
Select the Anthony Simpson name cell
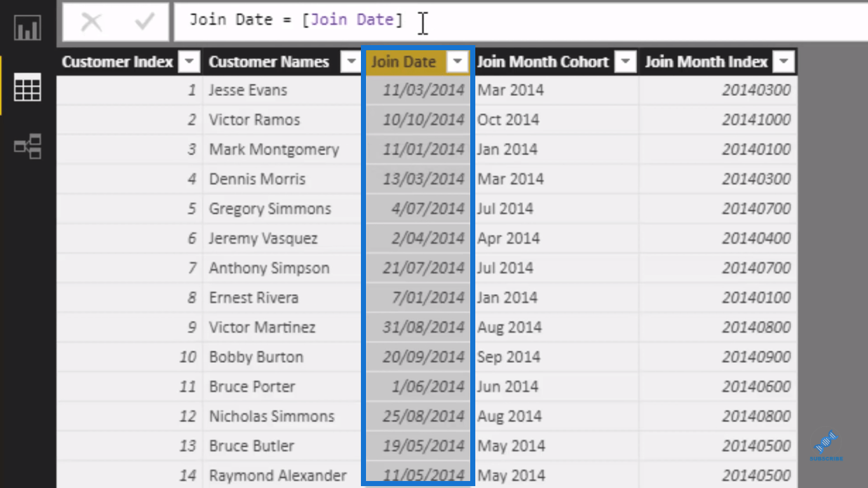(281, 268)
